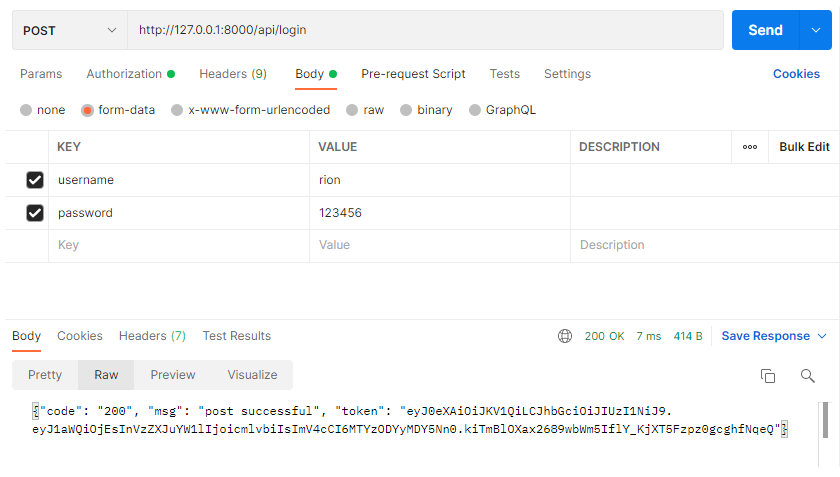The width and height of the screenshot is (840, 477).
Task: Click Bulk Edit
Action: (804, 147)
